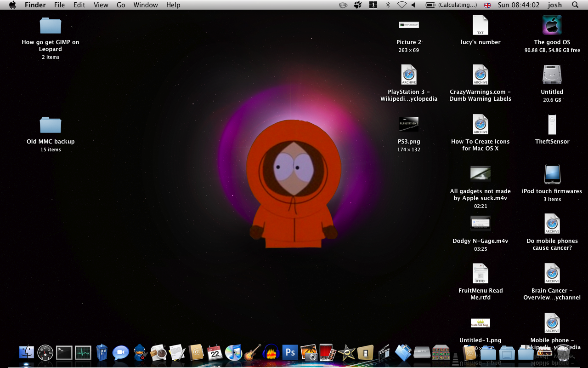Open the File menu

(59, 5)
